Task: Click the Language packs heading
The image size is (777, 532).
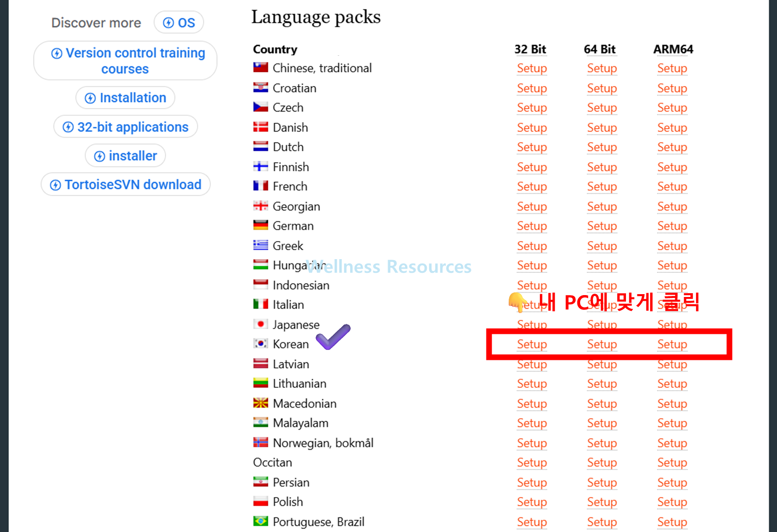Action: [316, 17]
